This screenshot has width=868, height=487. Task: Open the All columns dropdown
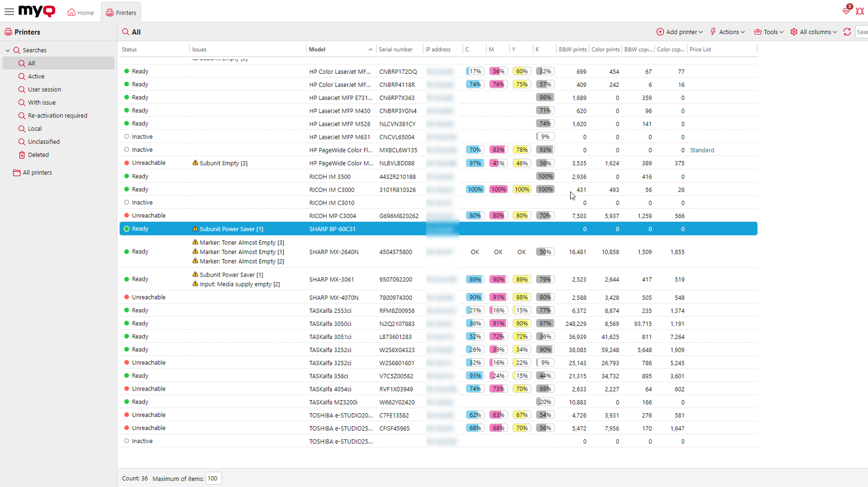[814, 32]
